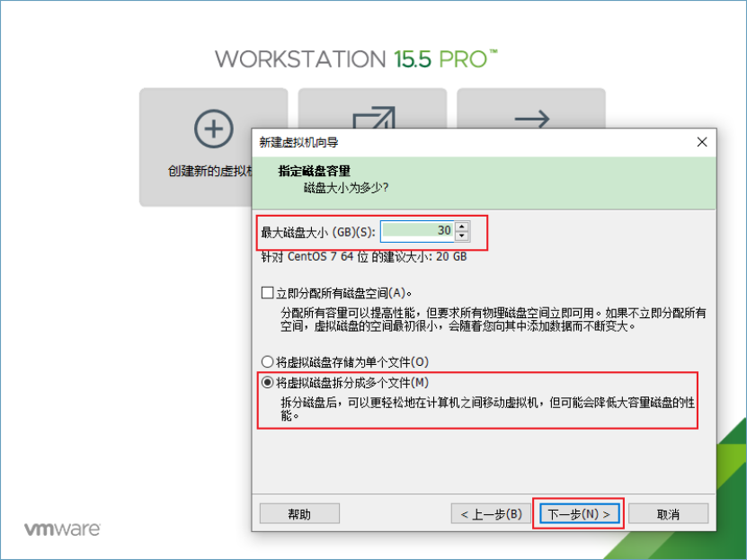Click the 帮助 help button
The image size is (747, 560).
click(299, 514)
